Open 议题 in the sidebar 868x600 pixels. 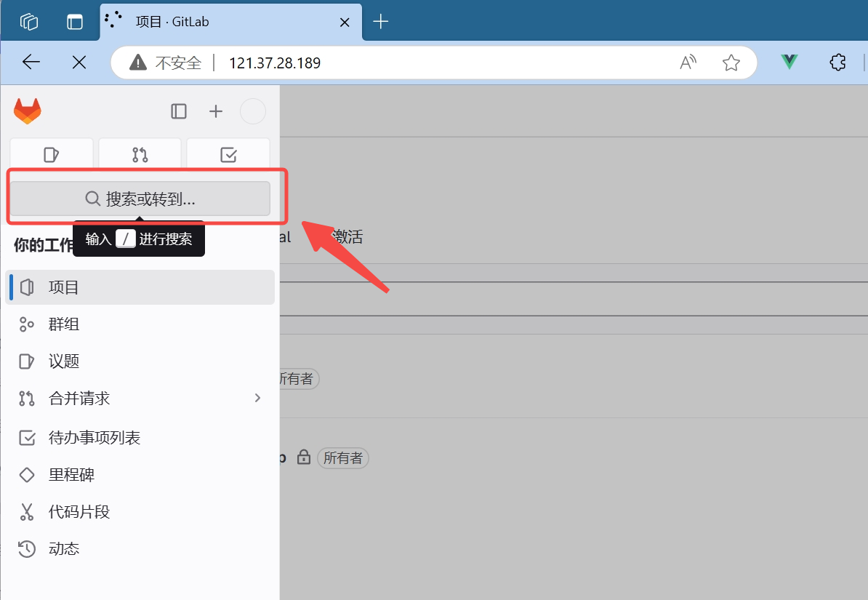pyautogui.click(x=140, y=361)
